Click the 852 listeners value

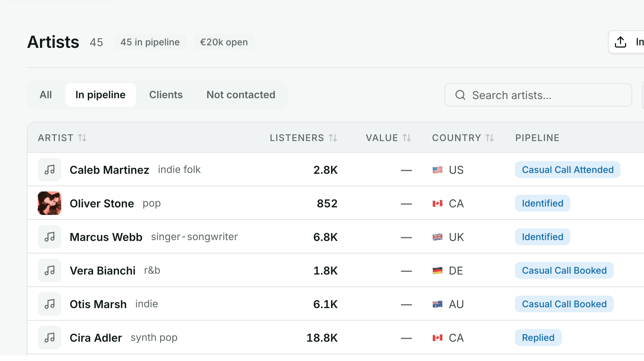[x=327, y=203]
